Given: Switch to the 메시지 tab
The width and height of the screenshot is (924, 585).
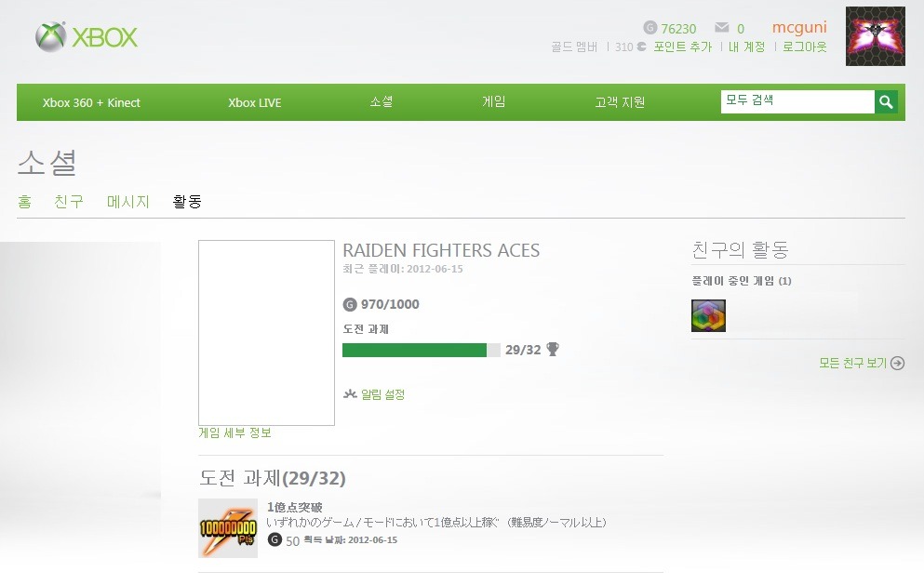Looking at the screenshot, I should click(x=127, y=201).
